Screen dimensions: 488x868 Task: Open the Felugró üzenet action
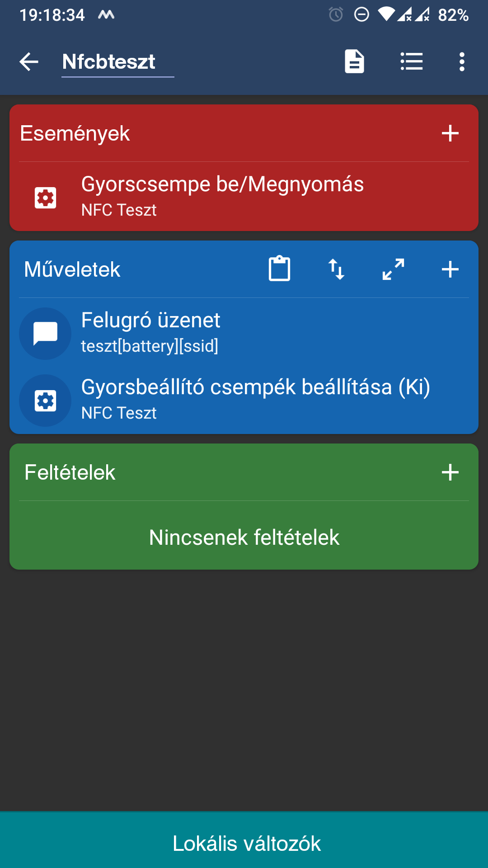click(x=244, y=333)
